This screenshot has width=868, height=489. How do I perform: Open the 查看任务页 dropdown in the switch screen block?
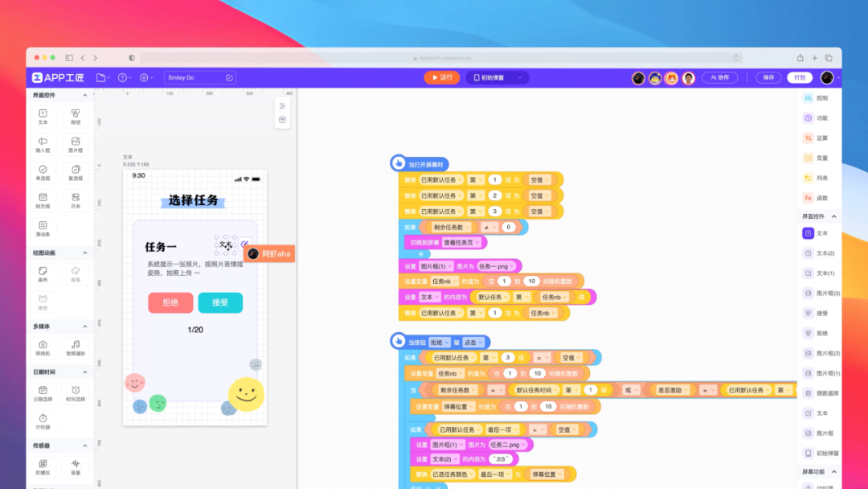pyautogui.click(x=461, y=242)
